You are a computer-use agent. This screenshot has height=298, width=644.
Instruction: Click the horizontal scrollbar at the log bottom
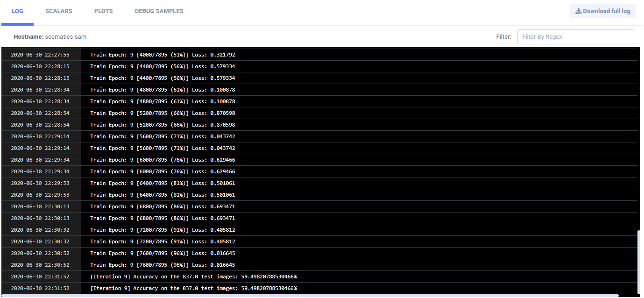[308, 296]
